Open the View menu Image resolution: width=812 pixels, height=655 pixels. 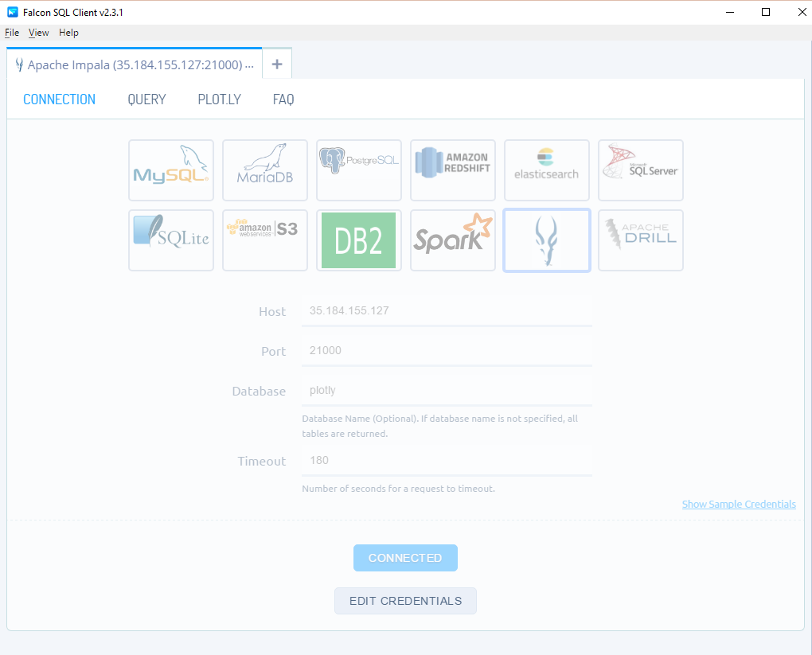click(x=38, y=33)
